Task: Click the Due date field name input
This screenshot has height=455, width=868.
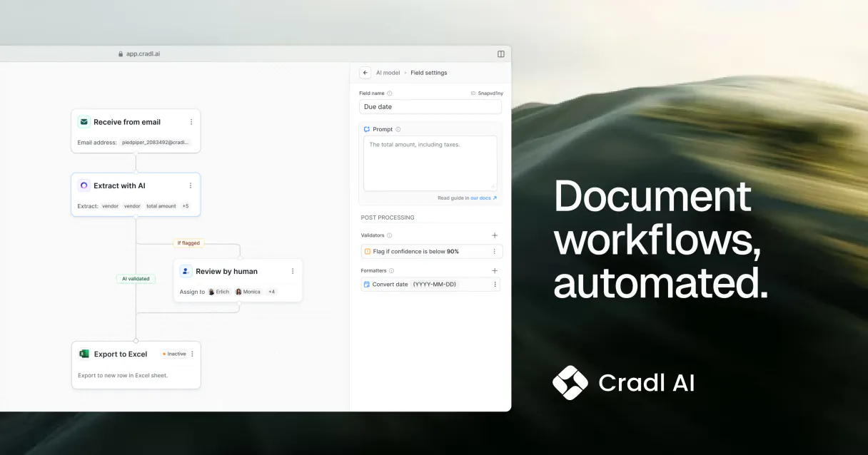Action: 430,106
